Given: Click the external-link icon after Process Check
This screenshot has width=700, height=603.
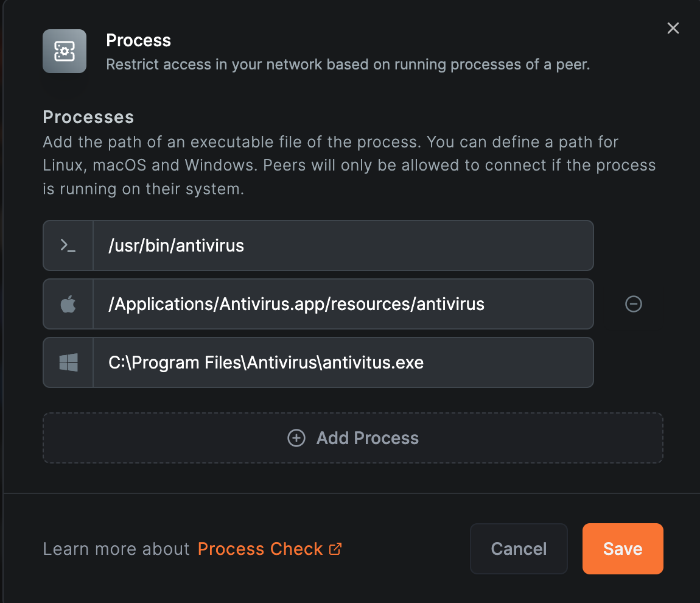Looking at the screenshot, I should [335, 549].
